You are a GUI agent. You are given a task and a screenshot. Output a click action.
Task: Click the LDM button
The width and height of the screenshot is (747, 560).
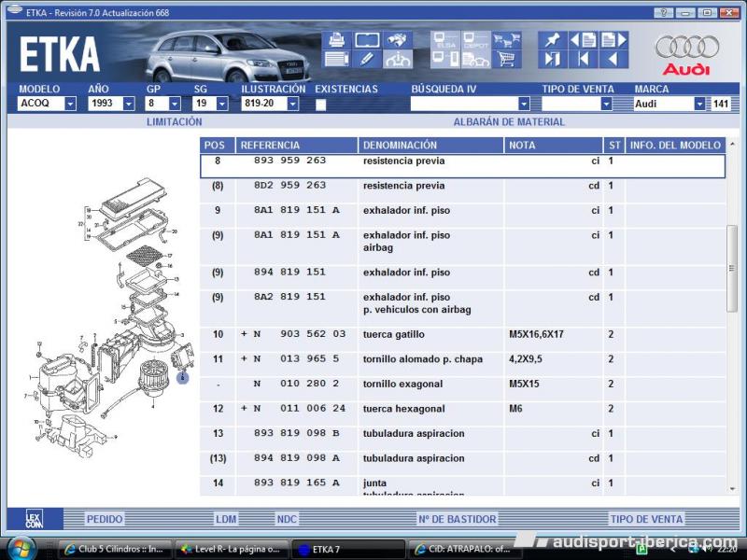226,519
